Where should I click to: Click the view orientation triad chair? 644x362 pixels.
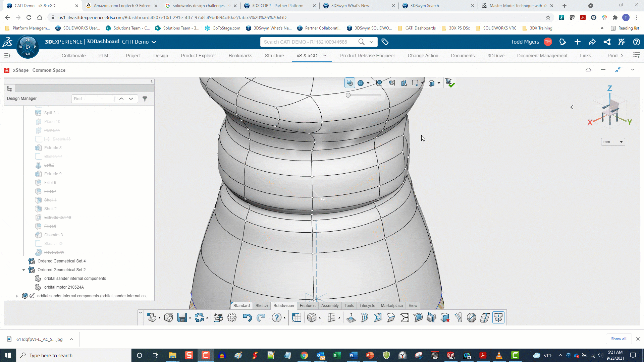pos(610,112)
